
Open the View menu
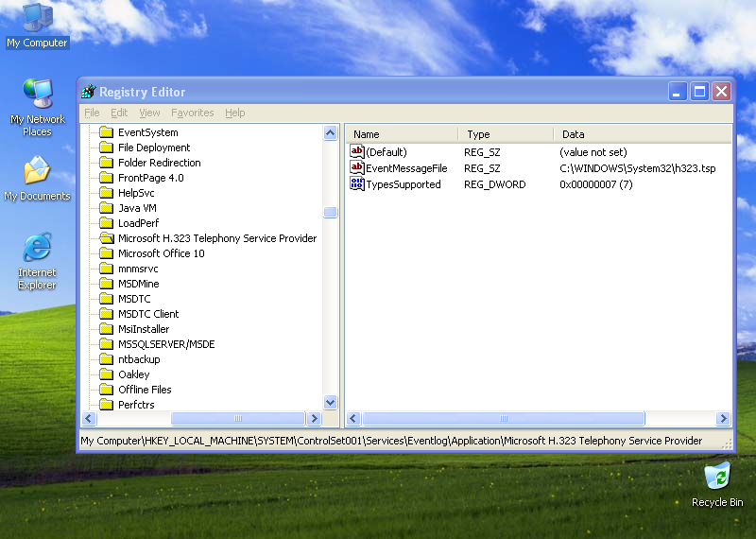click(x=149, y=113)
